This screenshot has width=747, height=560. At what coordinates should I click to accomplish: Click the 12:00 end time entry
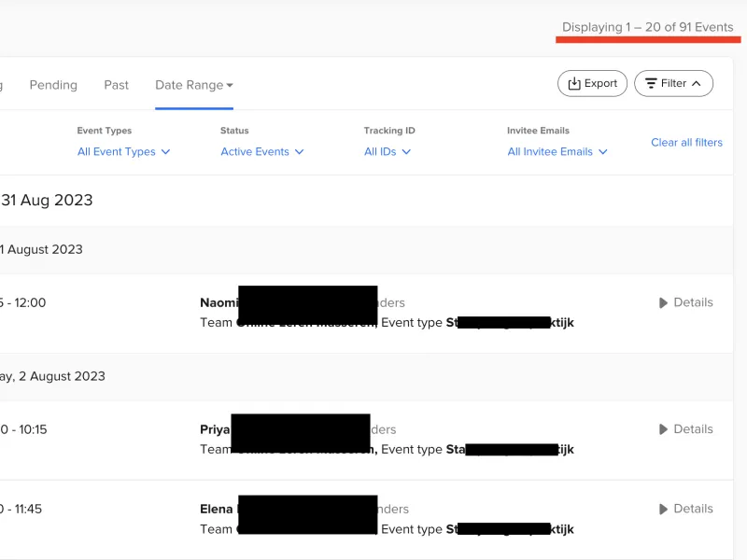coord(30,302)
